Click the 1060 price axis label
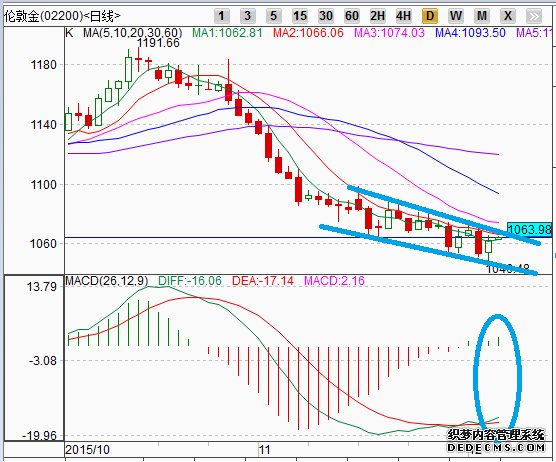 [44, 244]
